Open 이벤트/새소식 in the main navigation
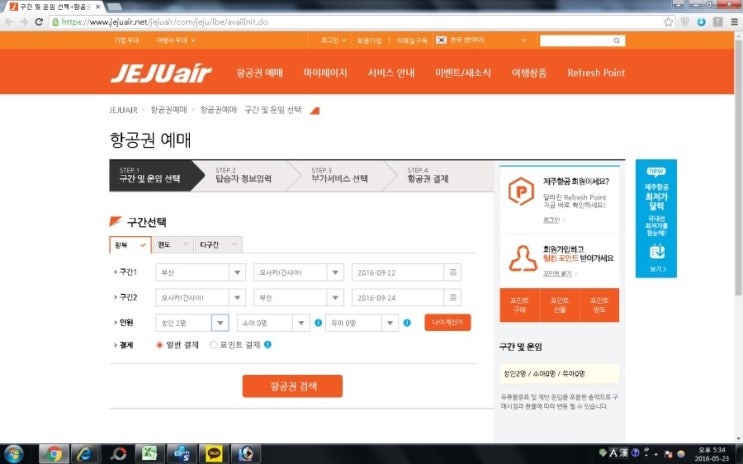 tap(463, 73)
